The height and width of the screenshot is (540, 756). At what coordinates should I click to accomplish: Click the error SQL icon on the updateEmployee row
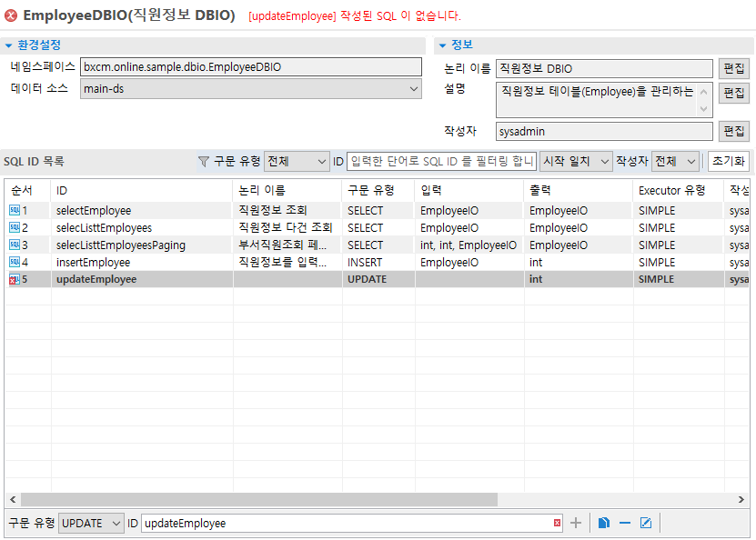click(14, 279)
